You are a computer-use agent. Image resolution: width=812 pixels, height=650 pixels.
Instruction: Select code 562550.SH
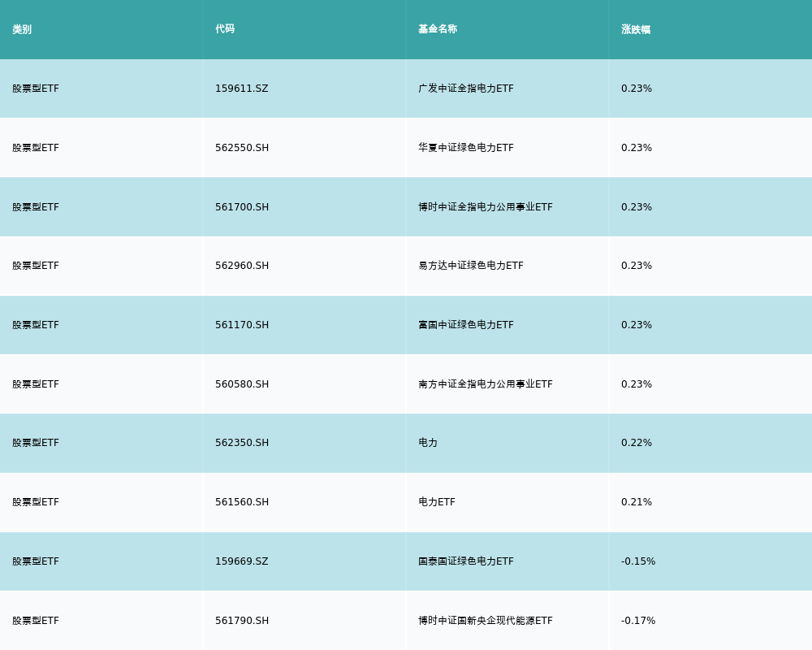(x=242, y=148)
